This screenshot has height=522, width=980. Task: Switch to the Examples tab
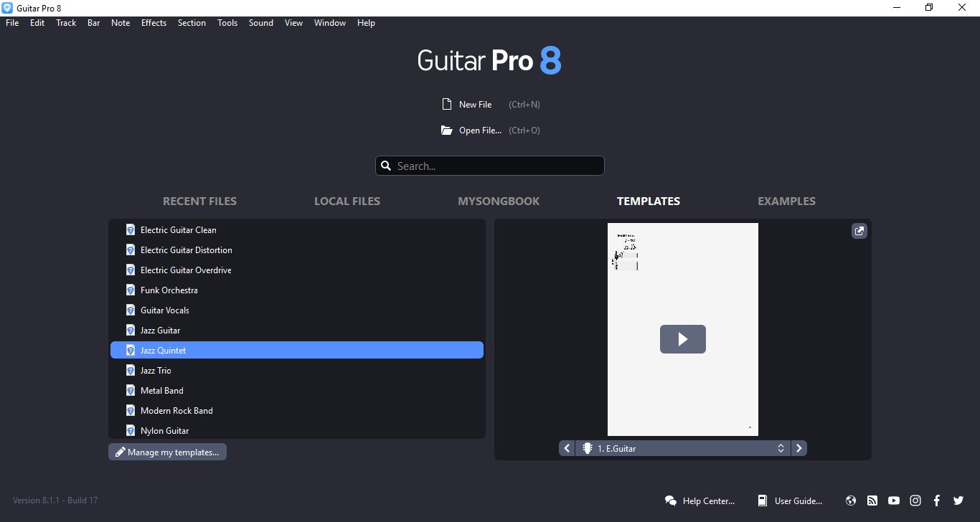pyautogui.click(x=786, y=201)
